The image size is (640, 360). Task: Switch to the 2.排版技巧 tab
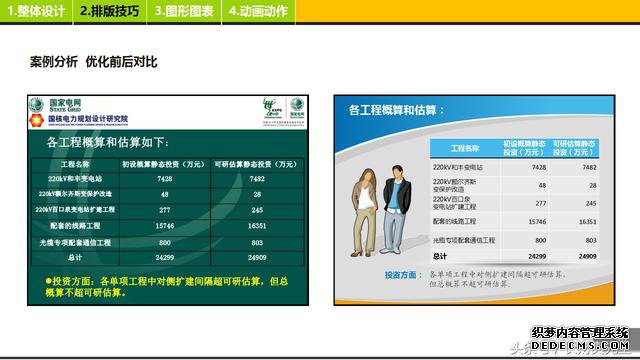coord(109,11)
